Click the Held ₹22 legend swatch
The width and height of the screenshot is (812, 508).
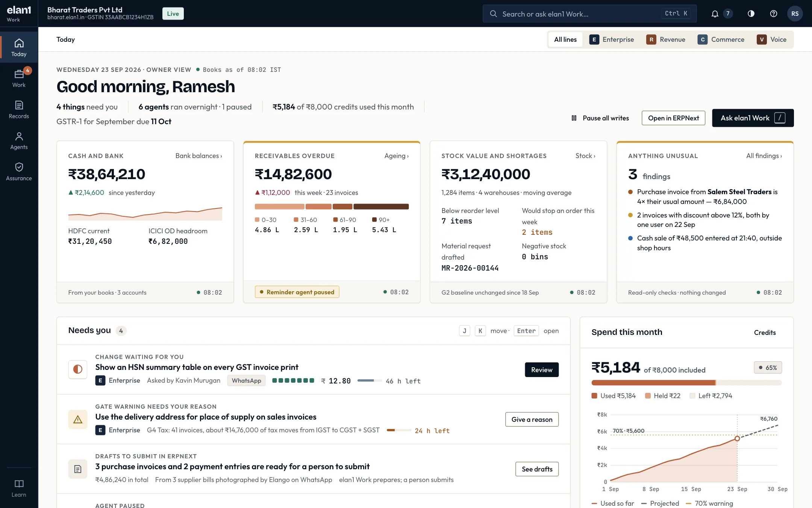[x=648, y=396]
